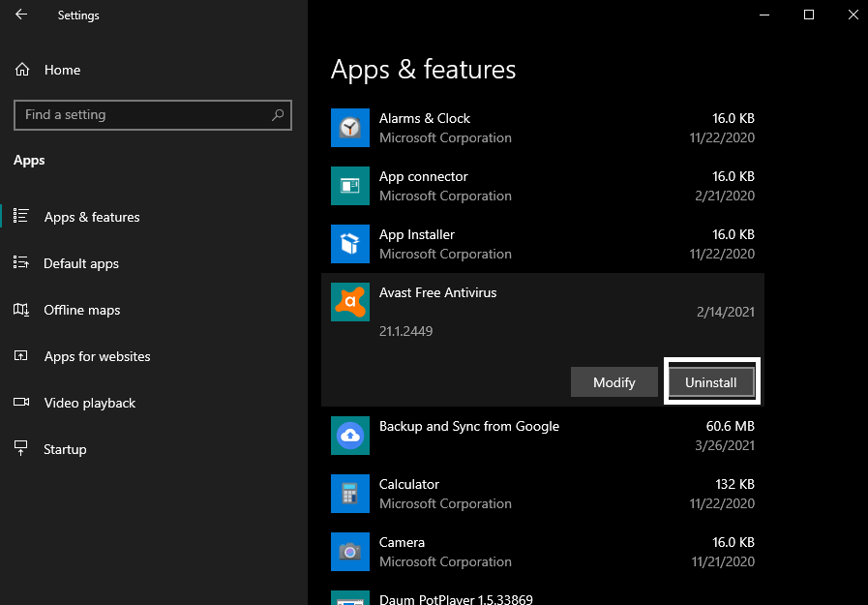The height and width of the screenshot is (605, 868).
Task: Click Modify for Avast Free Antivirus
Action: coord(614,382)
